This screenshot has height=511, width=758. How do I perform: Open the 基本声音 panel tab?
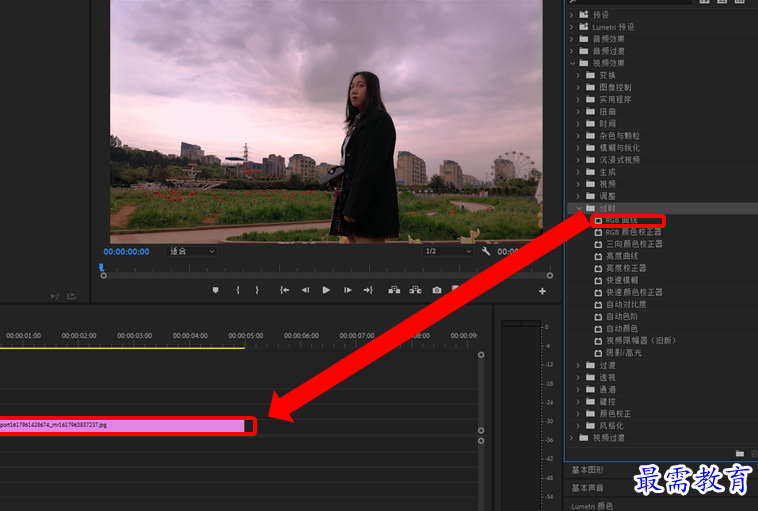[x=587, y=488]
